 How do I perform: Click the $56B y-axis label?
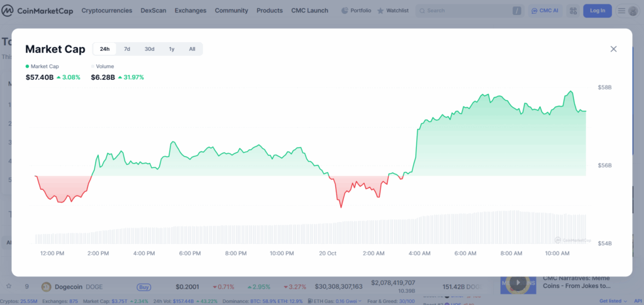pos(604,165)
